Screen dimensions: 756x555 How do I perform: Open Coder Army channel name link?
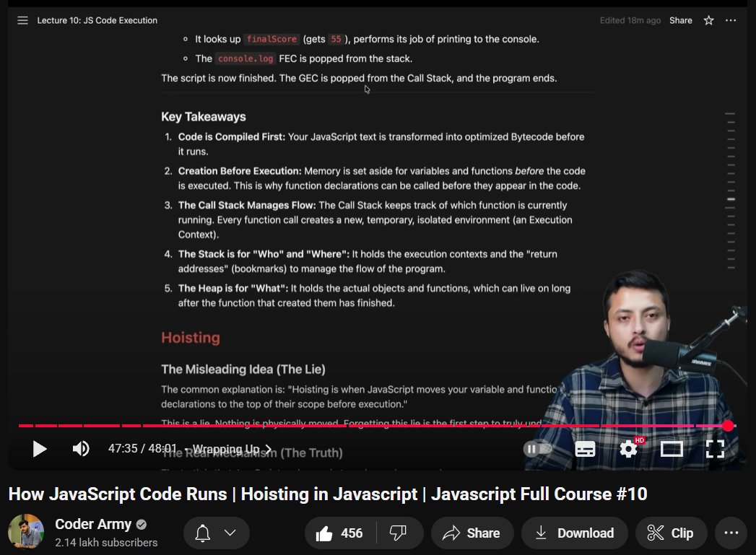point(93,524)
